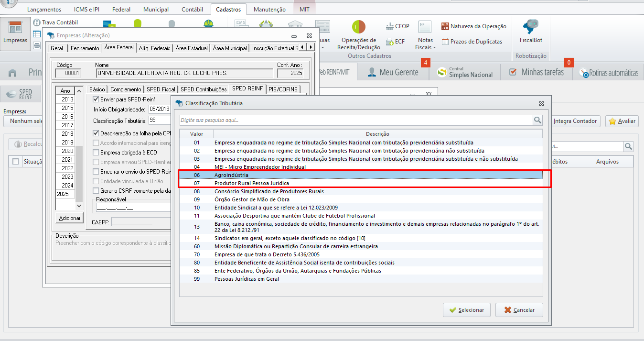Enable Empresa obrigada à ECD checkbox
Viewport: 644px width, 341px height.
[x=96, y=152]
